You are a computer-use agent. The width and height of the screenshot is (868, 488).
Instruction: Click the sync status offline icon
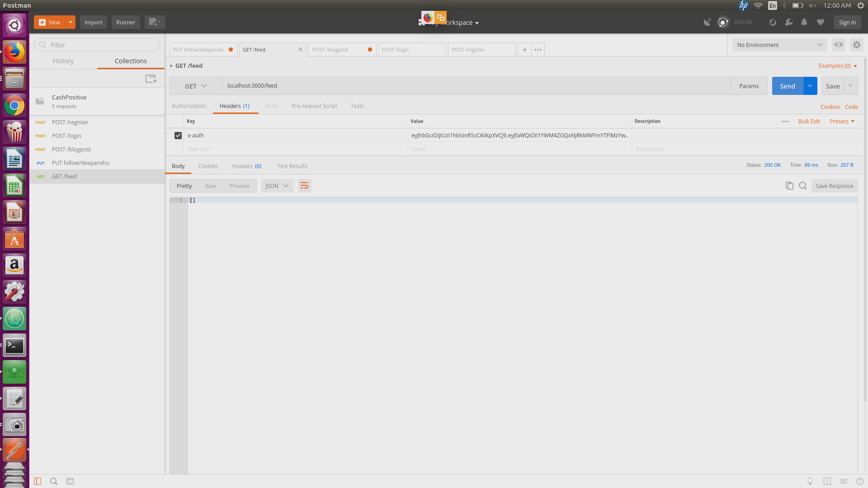723,22
